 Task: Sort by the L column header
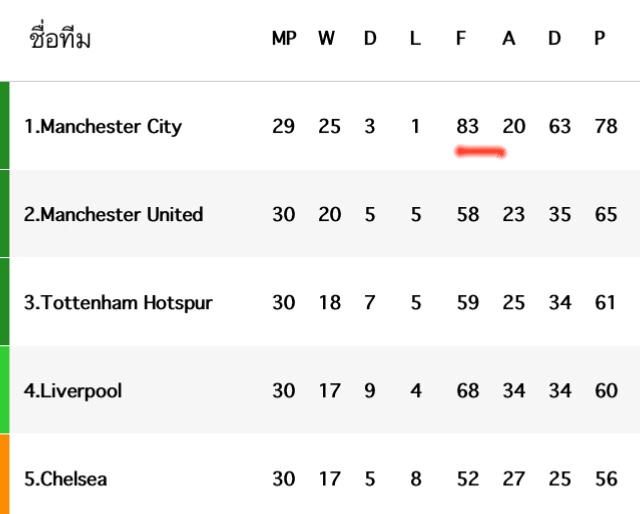tap(415, 39)
